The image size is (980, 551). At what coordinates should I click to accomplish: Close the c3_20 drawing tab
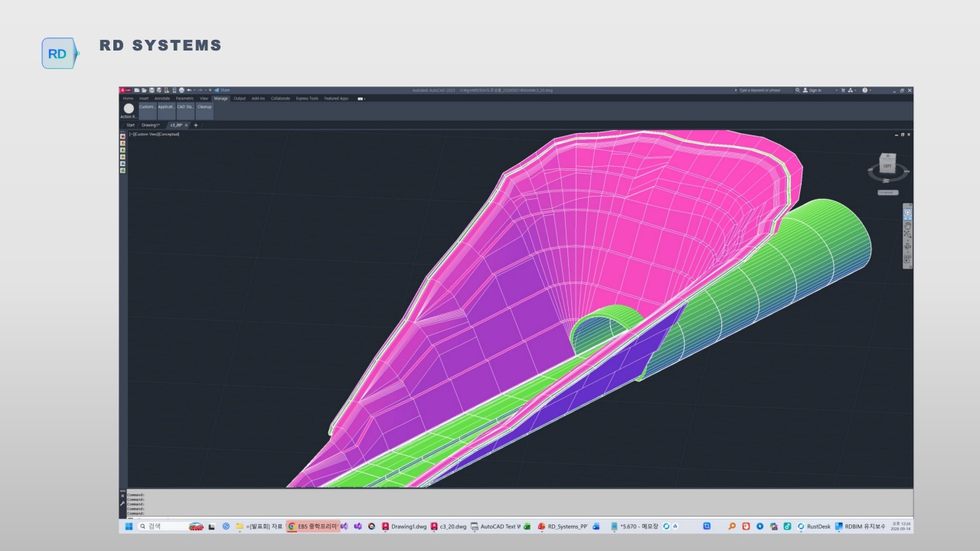pos(187,125)
